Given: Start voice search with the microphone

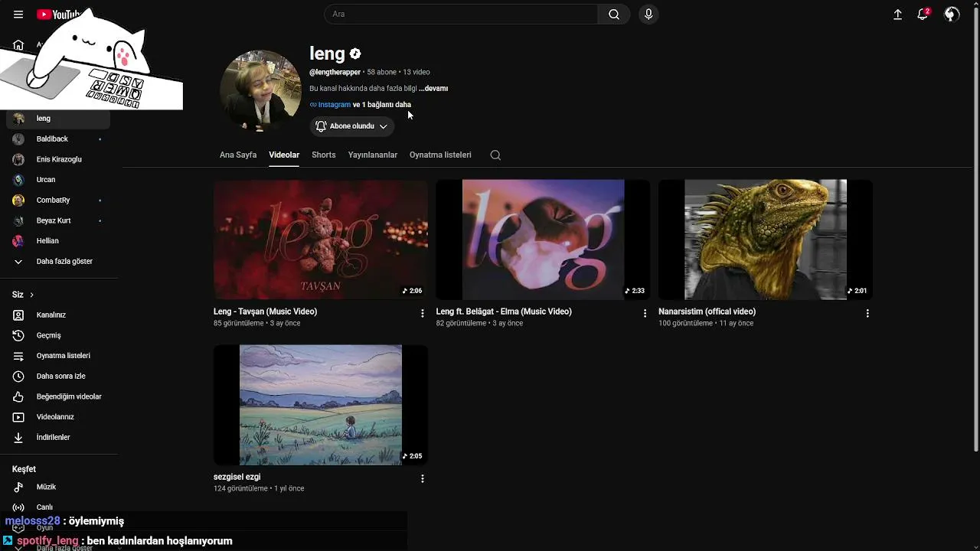Looking at the screenshot, I should [648, 14].
